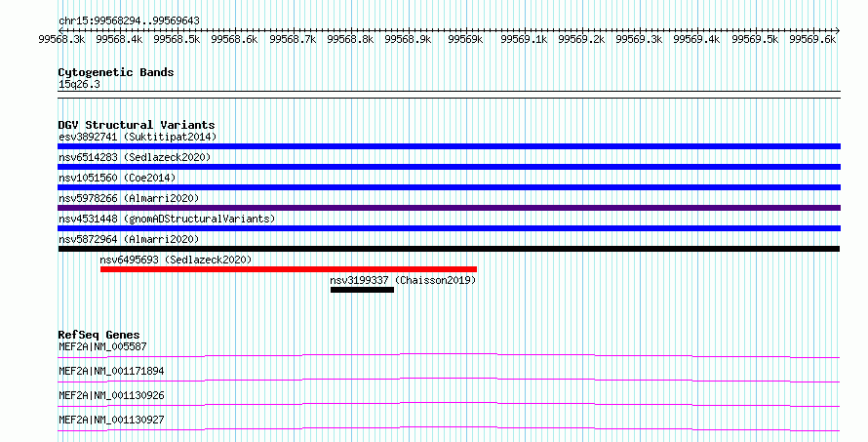
Task: Click the magenta line for MEF2A|NM_001130926
Action: (449, 404)
